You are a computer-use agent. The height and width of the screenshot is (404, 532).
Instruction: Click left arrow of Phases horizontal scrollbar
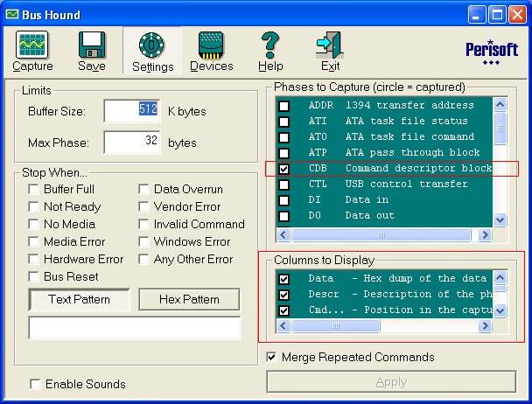[283, 234]
